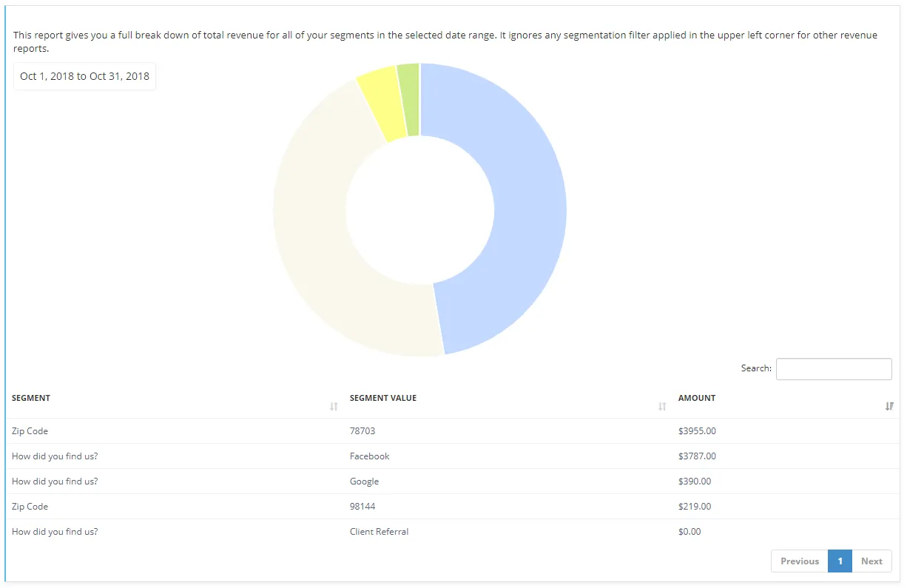Click the SEGMENT VALUE column header
Viewport: 907px width, 588px height.
pyautogui.click(x=383, y=398)
